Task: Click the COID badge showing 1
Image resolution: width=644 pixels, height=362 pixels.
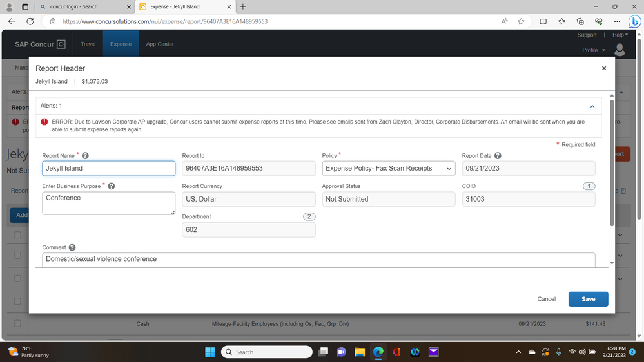Action: (x=589, y=186)
